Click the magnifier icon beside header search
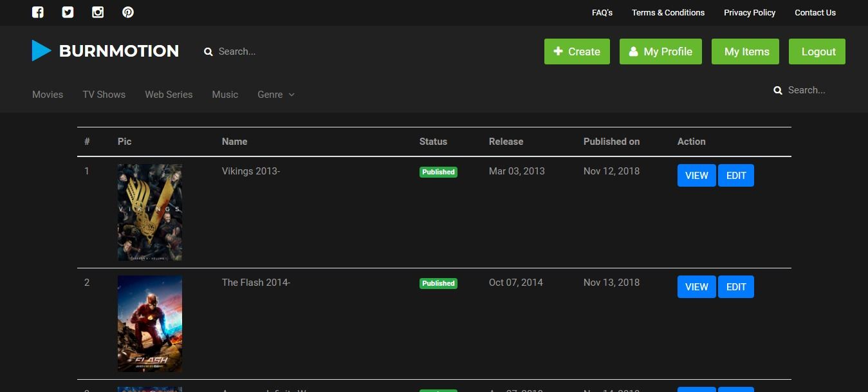Screen dimensions: 868x392 coord(208,51)
